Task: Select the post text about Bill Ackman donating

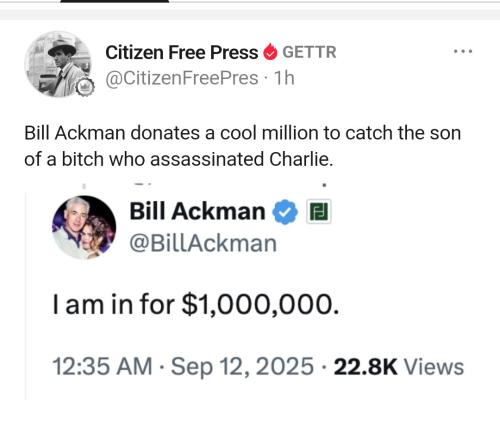Action: coord(243,146)
